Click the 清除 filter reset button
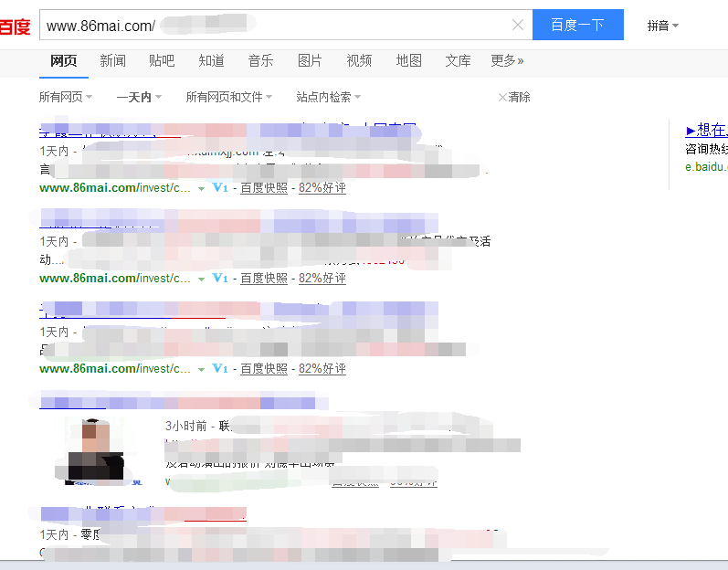This screenshot has height=570, width=728. 514,97
